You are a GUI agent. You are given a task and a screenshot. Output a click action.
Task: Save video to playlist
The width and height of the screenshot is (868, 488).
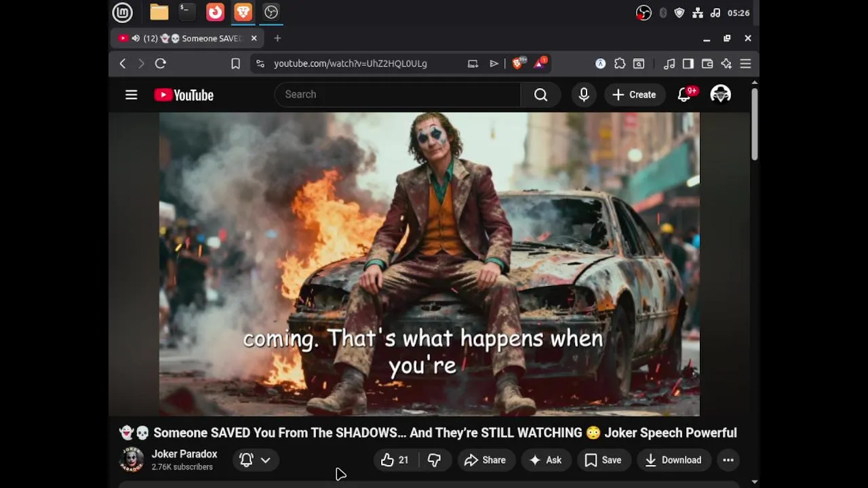click(x=604, y=460)
